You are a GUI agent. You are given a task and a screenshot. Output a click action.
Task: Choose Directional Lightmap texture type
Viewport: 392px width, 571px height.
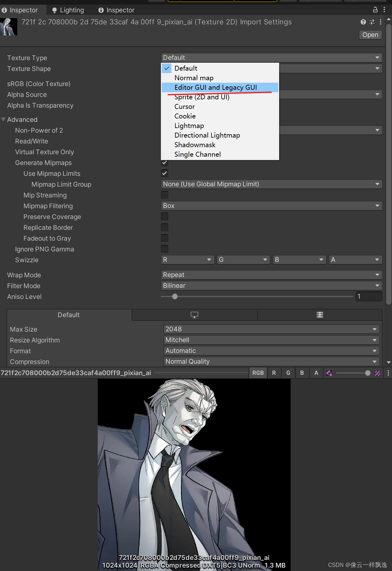tap(220, 135)
